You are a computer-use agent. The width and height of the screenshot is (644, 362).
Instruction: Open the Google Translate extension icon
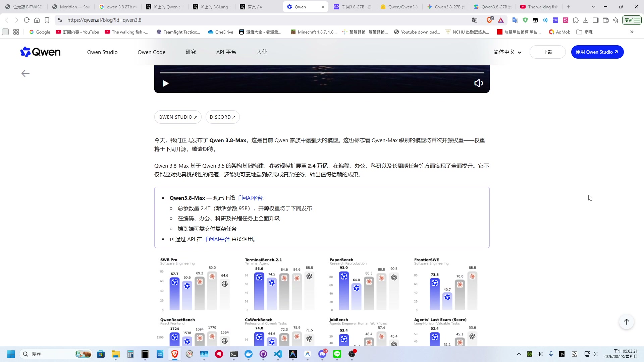515,20
